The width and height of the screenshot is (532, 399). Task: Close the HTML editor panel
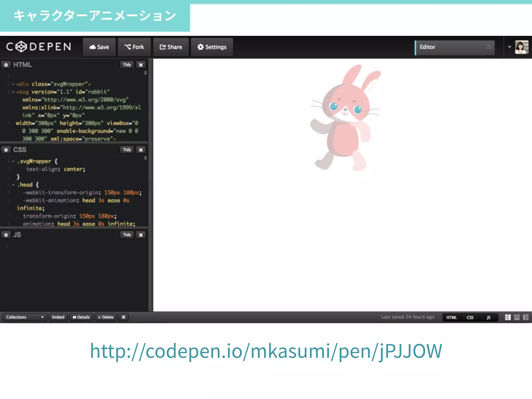click(141, 65)
